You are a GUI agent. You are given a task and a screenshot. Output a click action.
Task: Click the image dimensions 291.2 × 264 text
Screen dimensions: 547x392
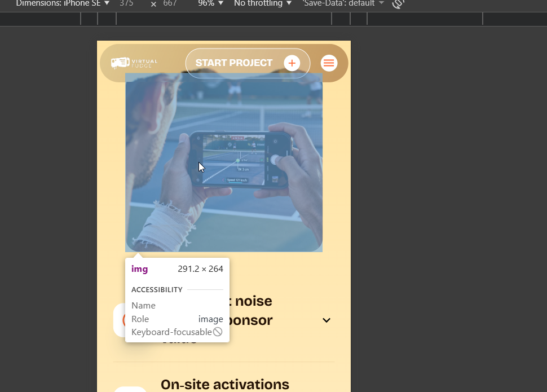200,269
